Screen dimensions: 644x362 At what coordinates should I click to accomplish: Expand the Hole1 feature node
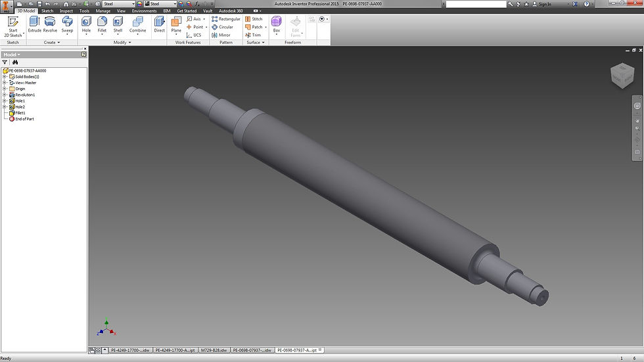tap(4, 101)
